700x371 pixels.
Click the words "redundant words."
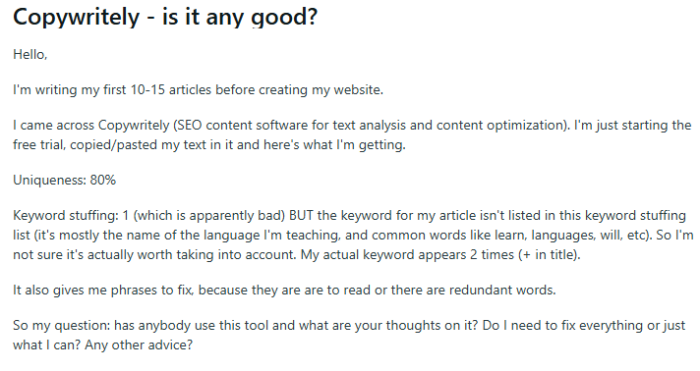[x=502, y=290]
